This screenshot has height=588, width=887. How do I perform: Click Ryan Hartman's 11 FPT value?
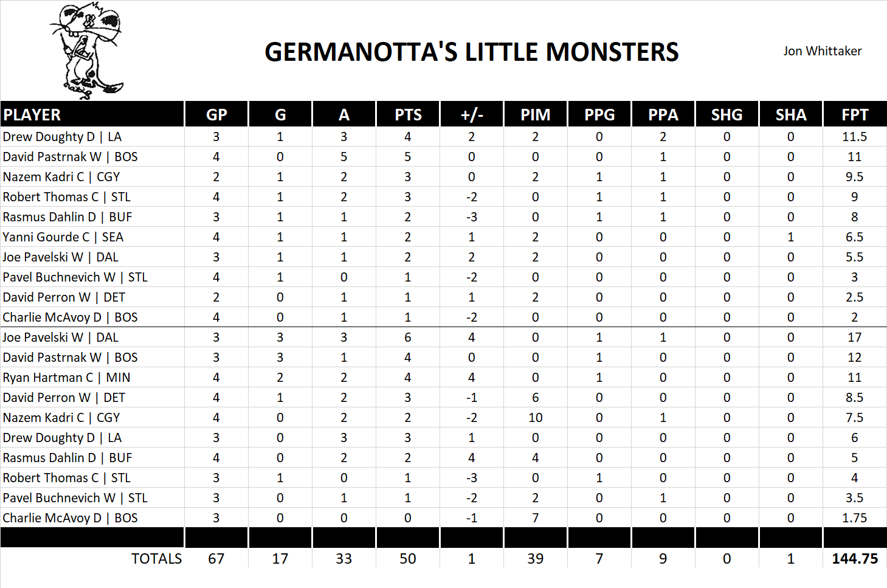pyautogui.click(x=854, y=378)
